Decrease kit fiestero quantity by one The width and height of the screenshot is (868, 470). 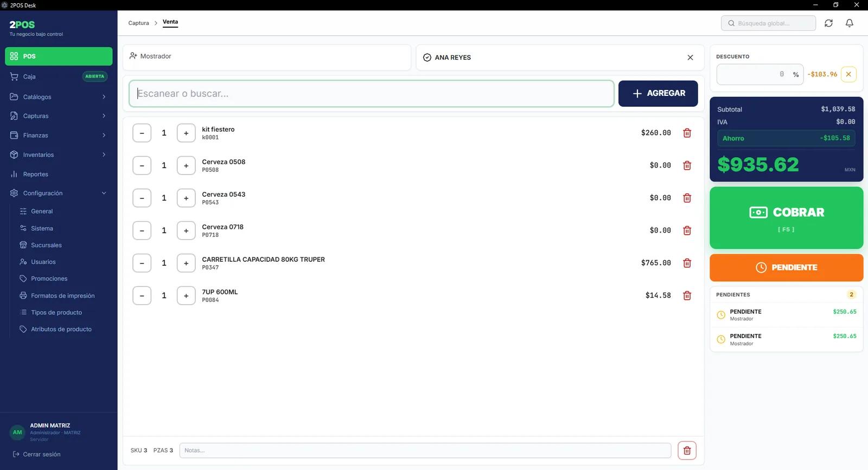[142, 133]
